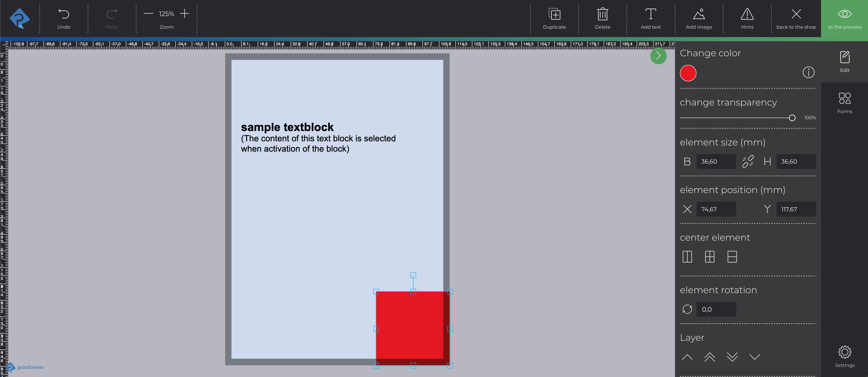This screenshot has height=377, width=868.
Task: Decrease zoom with the minus button
Action: click(149, 14)
